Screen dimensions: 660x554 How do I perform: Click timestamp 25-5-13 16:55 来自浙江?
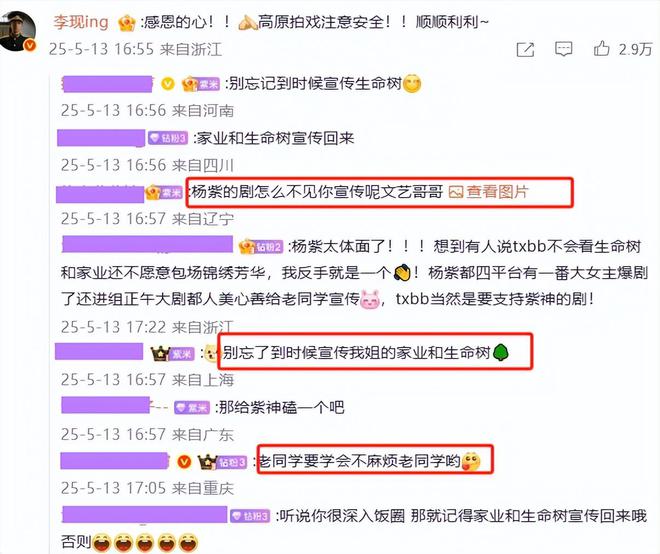[x=135, y=49]
